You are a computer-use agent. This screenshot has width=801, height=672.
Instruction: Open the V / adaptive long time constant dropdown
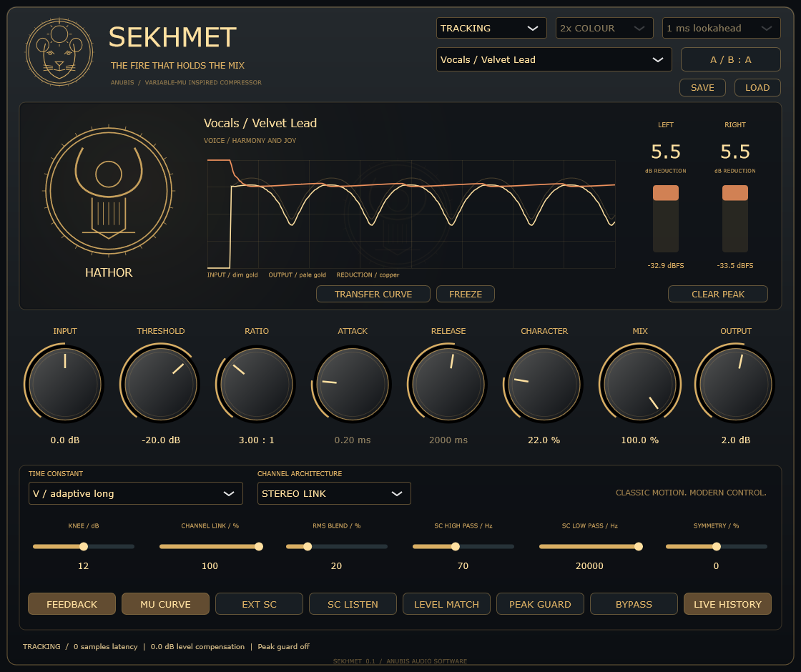point(135,493)
